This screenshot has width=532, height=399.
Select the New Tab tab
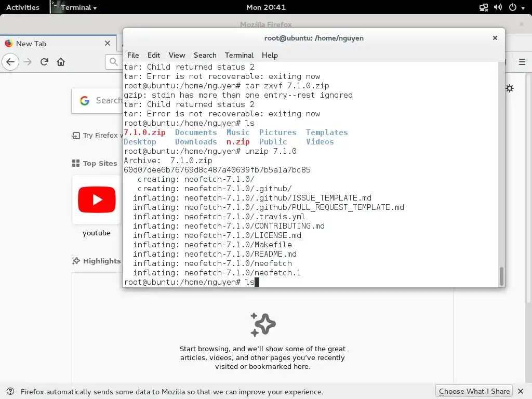pos(58,44)
